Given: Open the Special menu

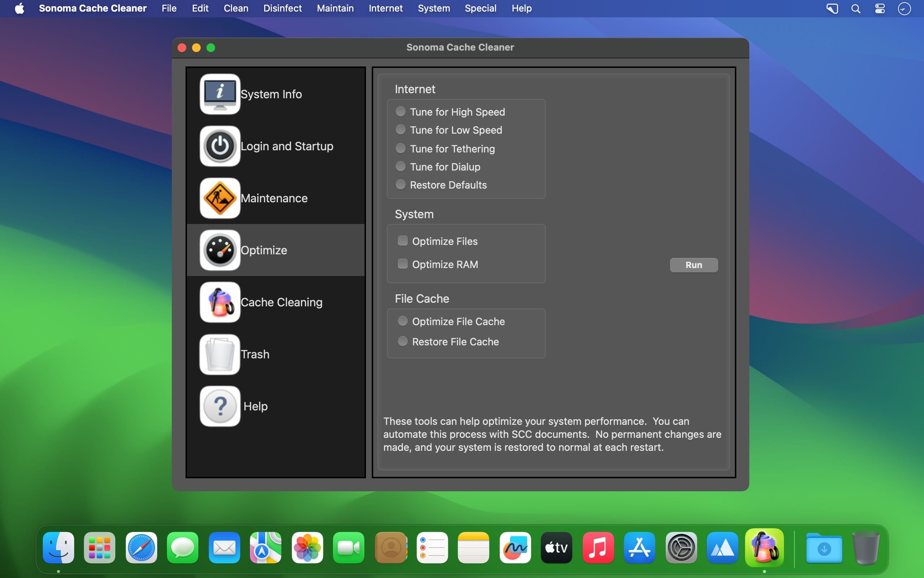Looking at the screenshot, I should pyautogui.click(x=480, y=8).
